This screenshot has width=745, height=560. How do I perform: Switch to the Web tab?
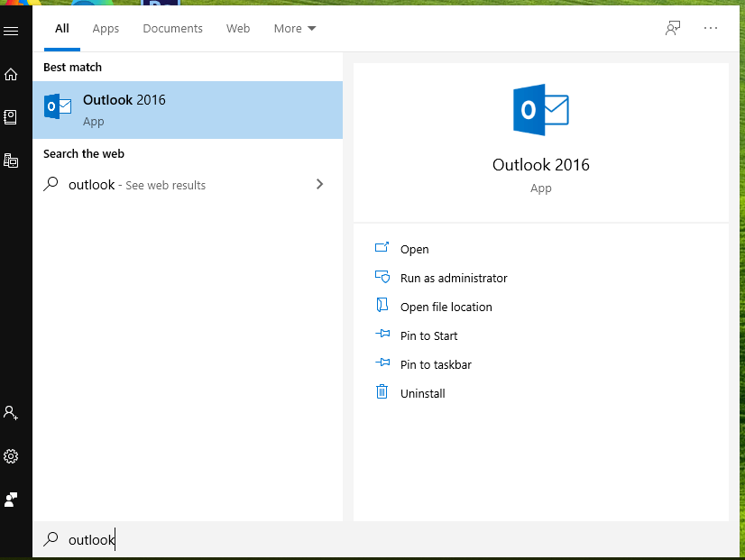click(x=238, y=29)
